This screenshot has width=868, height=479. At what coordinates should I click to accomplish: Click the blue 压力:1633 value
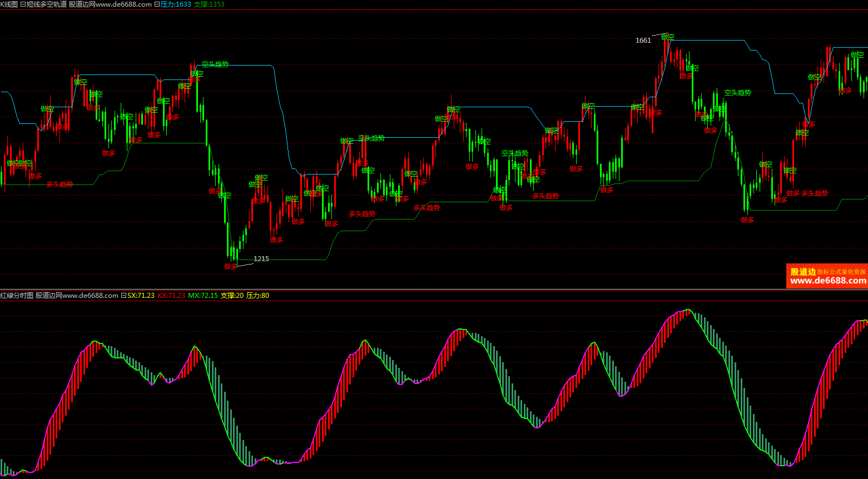click(x=176, y=4)
